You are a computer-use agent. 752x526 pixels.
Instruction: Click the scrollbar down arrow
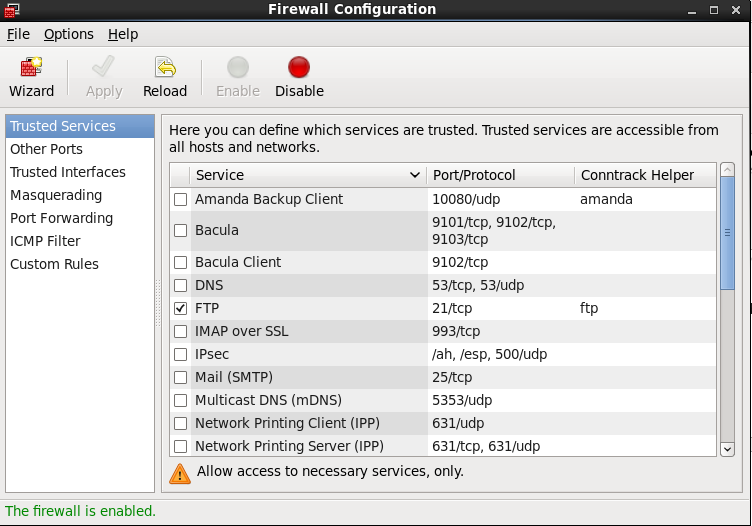[728, 449]
